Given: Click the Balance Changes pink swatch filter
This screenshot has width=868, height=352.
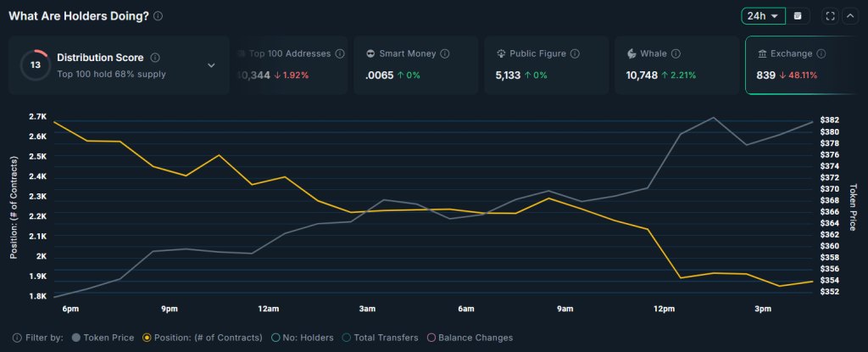Looking at the screenshot, I should click(431, 338).
